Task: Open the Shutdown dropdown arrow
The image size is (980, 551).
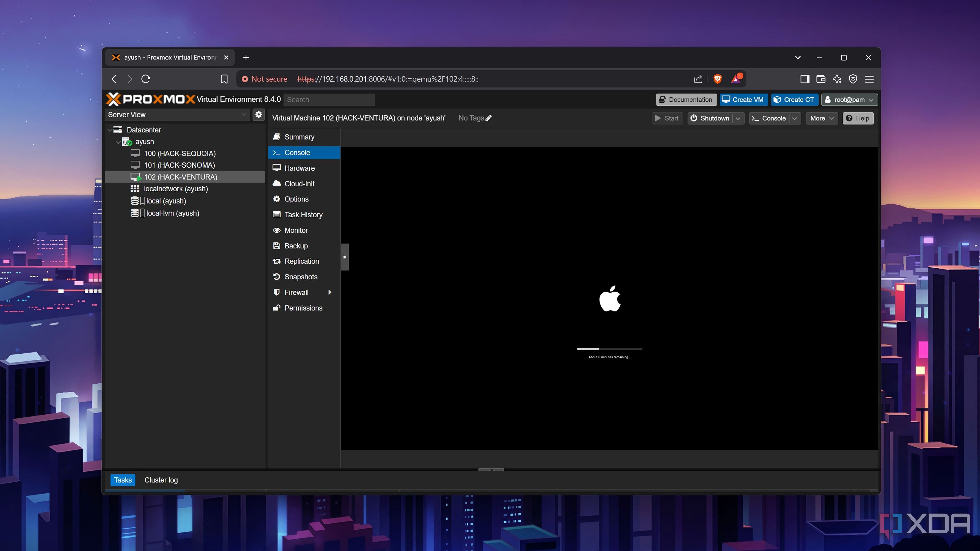Action: [x=738, y=118]
